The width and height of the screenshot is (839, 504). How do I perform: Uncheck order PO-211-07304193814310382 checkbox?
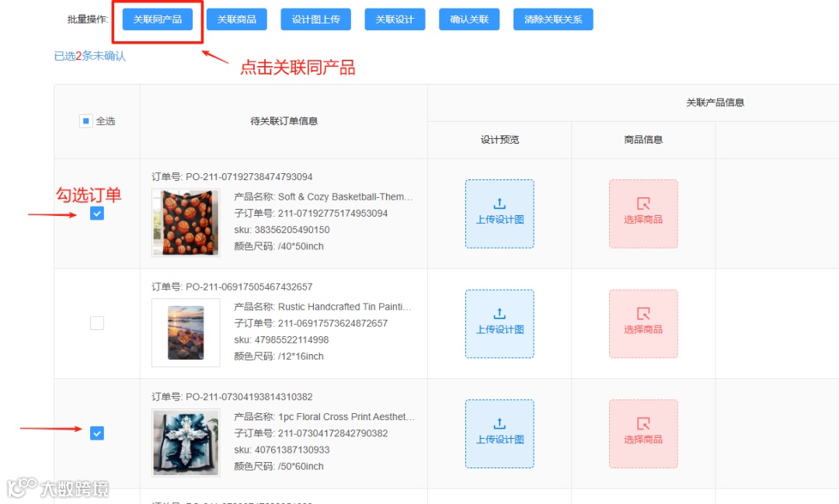tap(97, 433)
